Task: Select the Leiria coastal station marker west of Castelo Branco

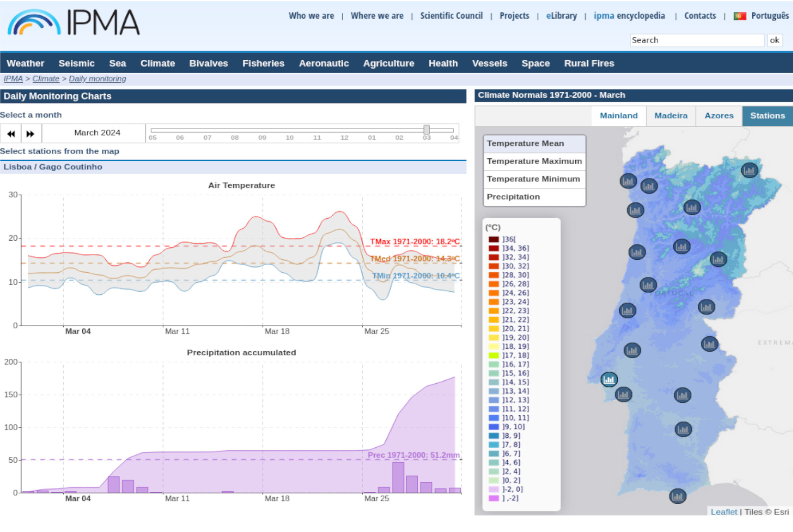Action: (627, 310)
